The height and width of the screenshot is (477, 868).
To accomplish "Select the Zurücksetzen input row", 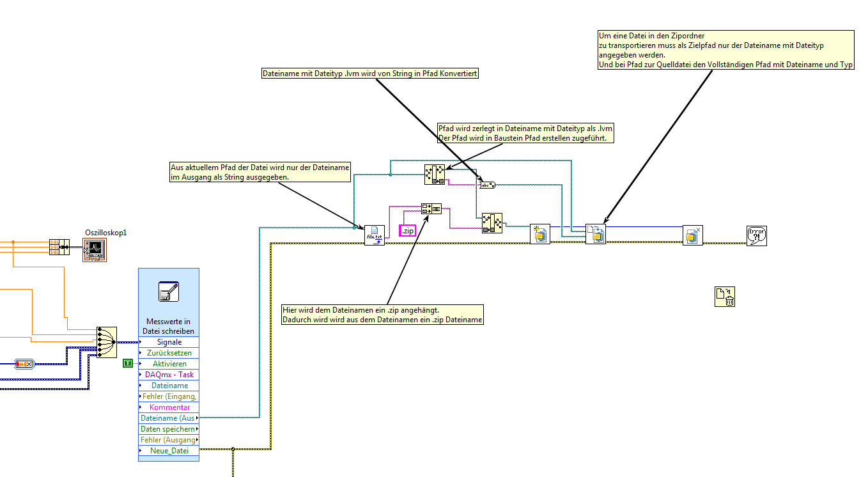I will (x=169, y=353).
